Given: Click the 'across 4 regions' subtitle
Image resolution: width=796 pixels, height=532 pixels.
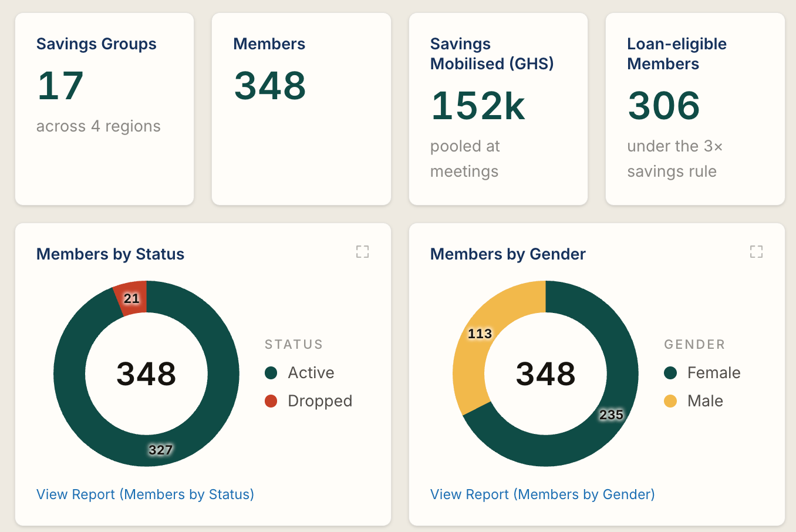Looking at the screenshot, I should point(99,126).
